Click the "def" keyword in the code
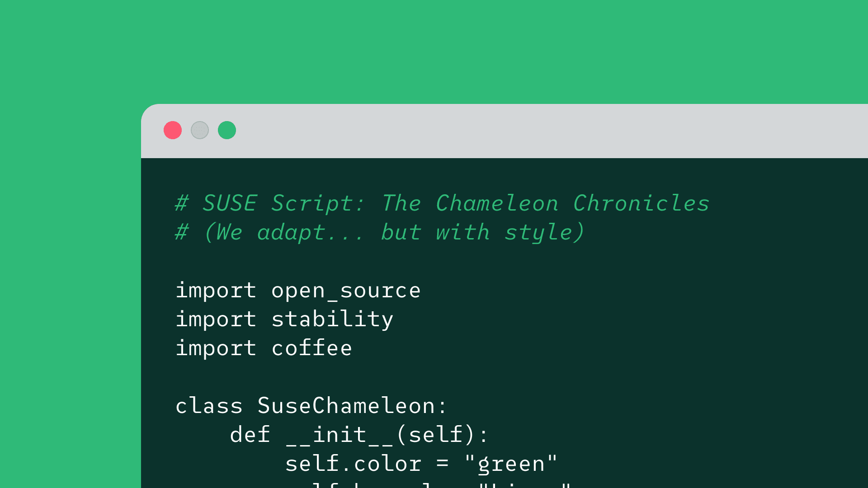868x488 pixels. (250, 435)
